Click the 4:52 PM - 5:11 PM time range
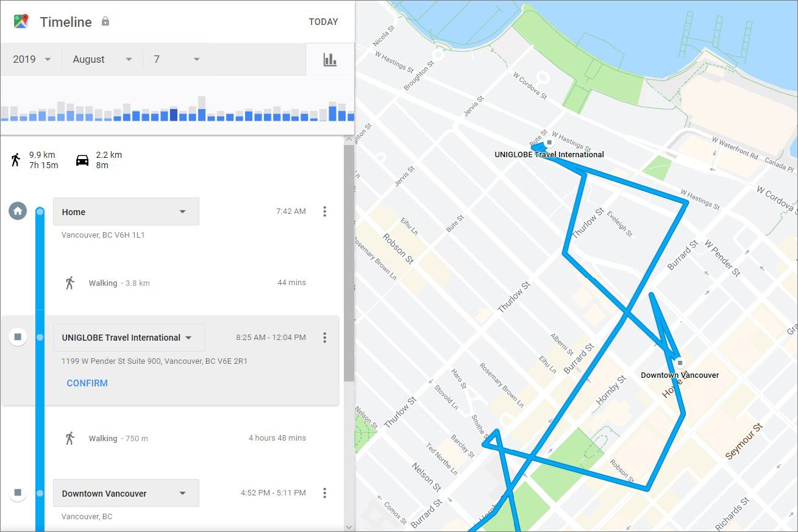The height and width of the screenshot is (532, 798). click(273, 492)
